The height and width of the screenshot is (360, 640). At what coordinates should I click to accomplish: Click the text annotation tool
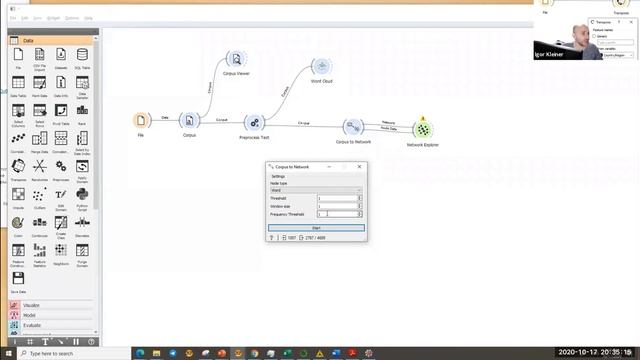tap(45, 342)
